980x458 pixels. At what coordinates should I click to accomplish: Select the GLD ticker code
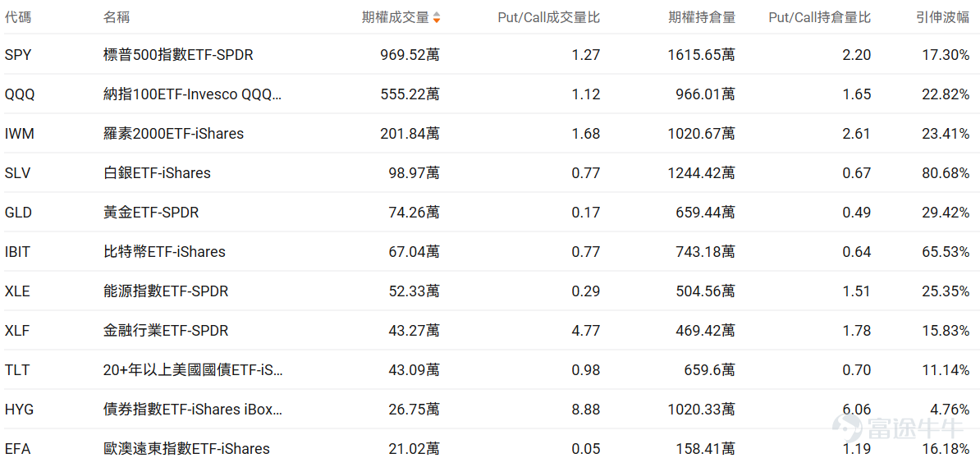click(x=18, y=213)
